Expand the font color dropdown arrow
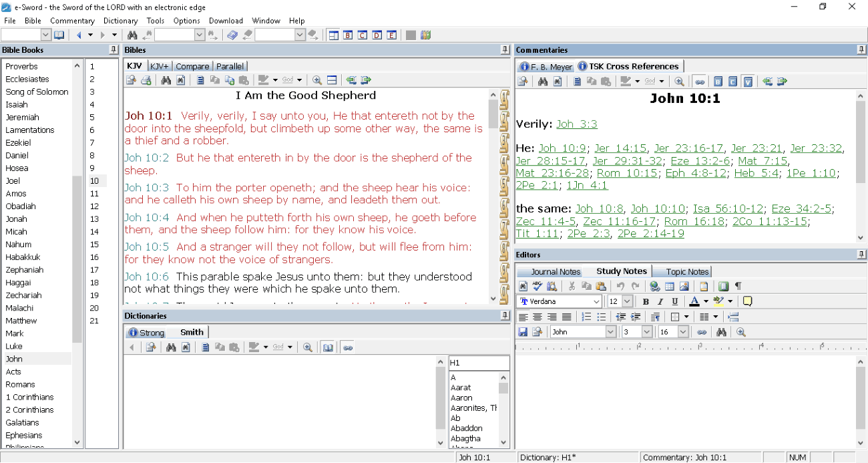 [706, 301]
